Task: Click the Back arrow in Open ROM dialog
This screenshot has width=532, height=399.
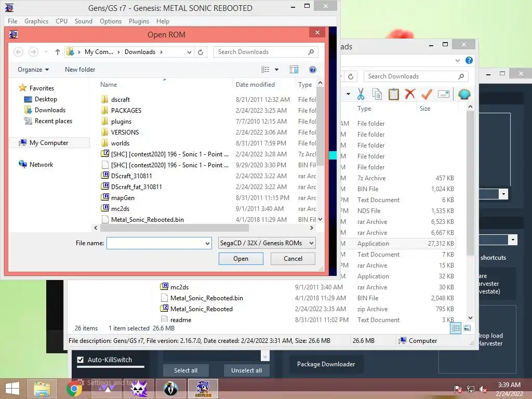Action: point(18,52)
